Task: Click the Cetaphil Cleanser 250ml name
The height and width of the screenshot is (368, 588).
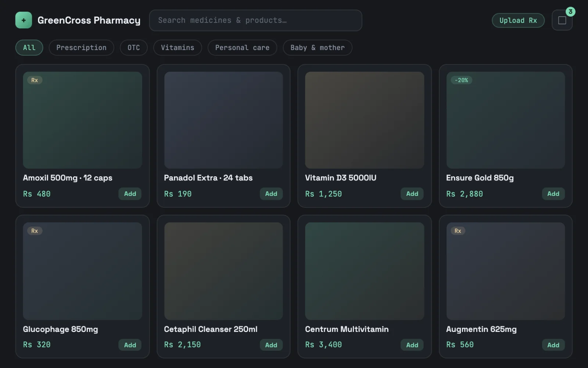Action: (211, 329)
